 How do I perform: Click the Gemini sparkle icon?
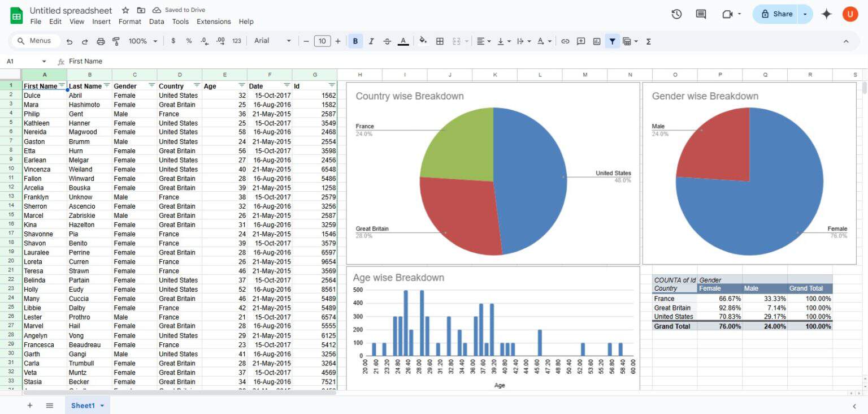(826, 14)
